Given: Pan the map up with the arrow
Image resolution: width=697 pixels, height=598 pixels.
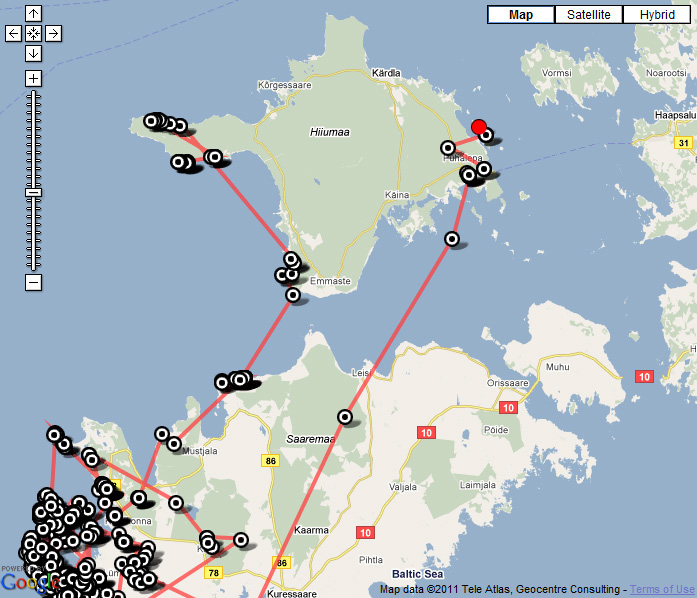Looking at the screenshot, I should pos(33,14).
